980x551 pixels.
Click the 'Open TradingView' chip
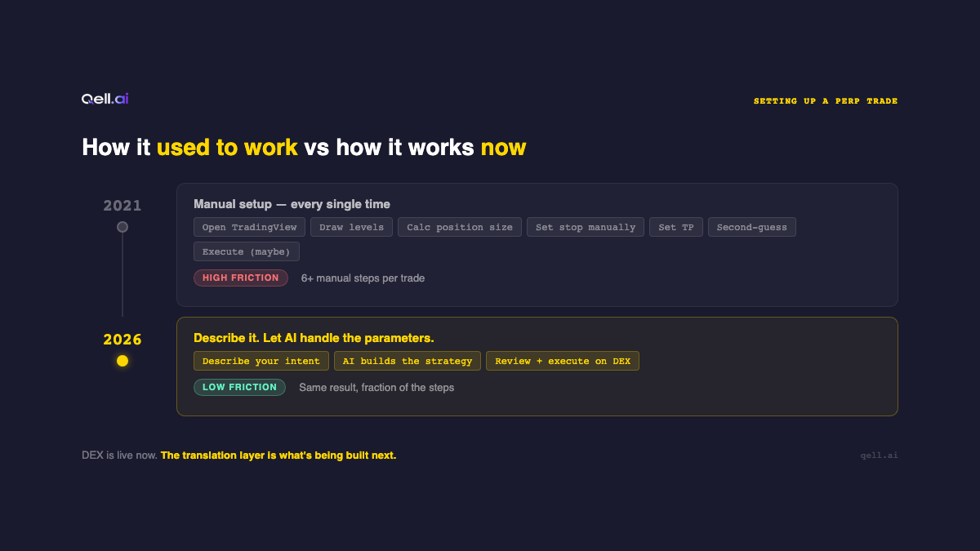[250, 227]
